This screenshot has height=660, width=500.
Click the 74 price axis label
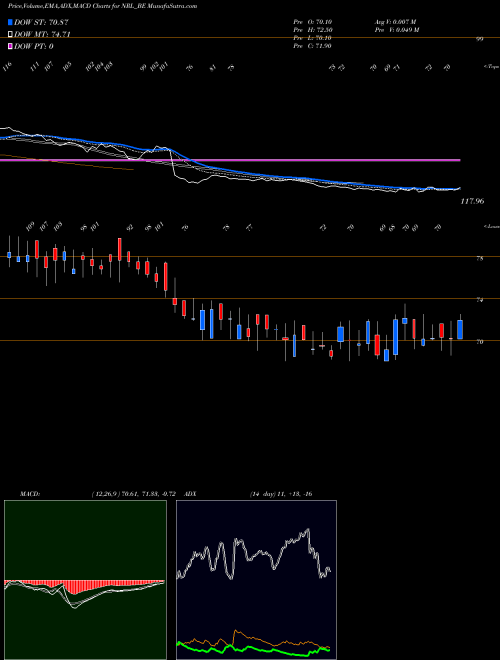[x=479, y=301]
